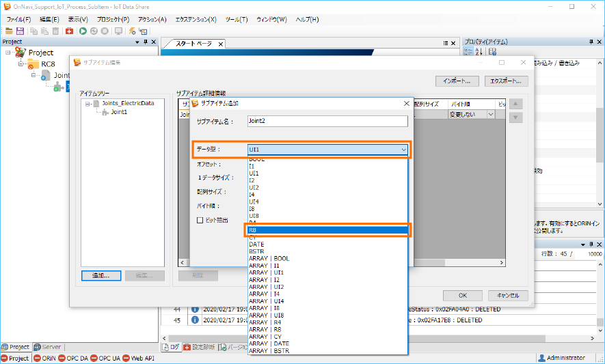The image size is (605, 364).
Task: Open the データ型 combo box
Action: tap(327, 149)
